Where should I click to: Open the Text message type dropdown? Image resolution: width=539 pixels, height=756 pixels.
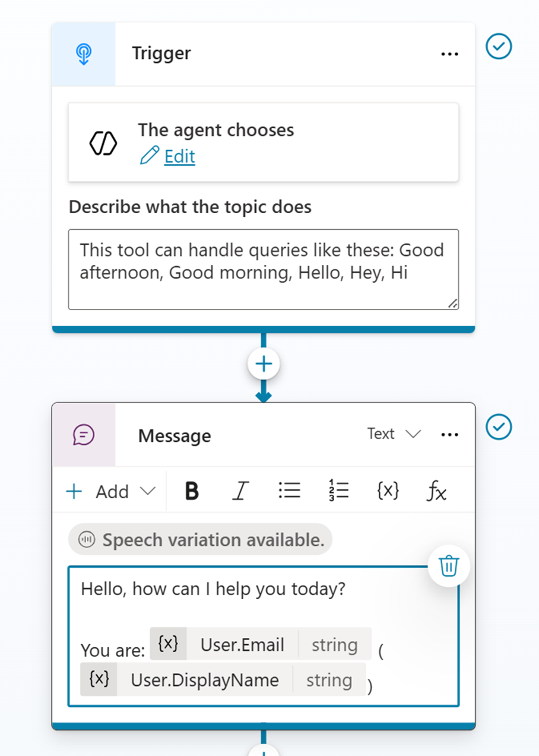pos(394,434)
